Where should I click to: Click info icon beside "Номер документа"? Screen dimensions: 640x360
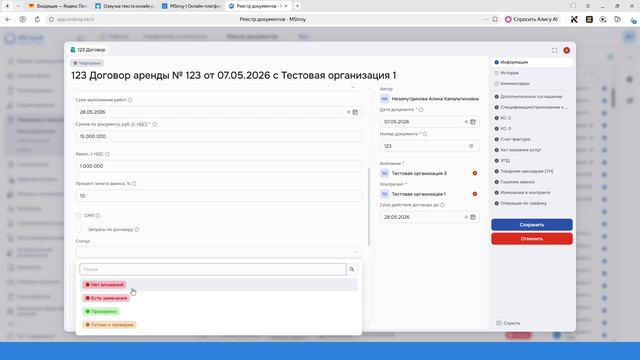tap(424, 134)
